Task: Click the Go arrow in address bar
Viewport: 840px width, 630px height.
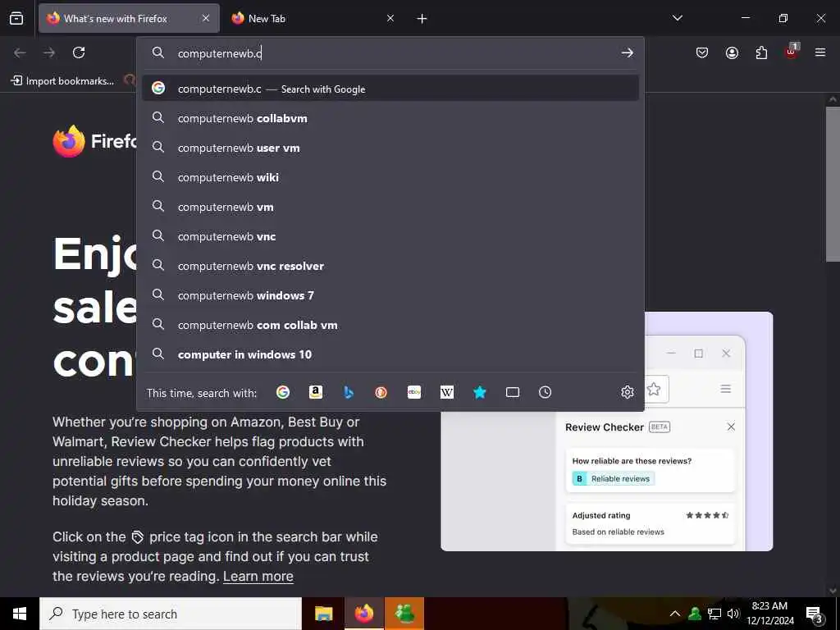Action: (x=628, y=52)
